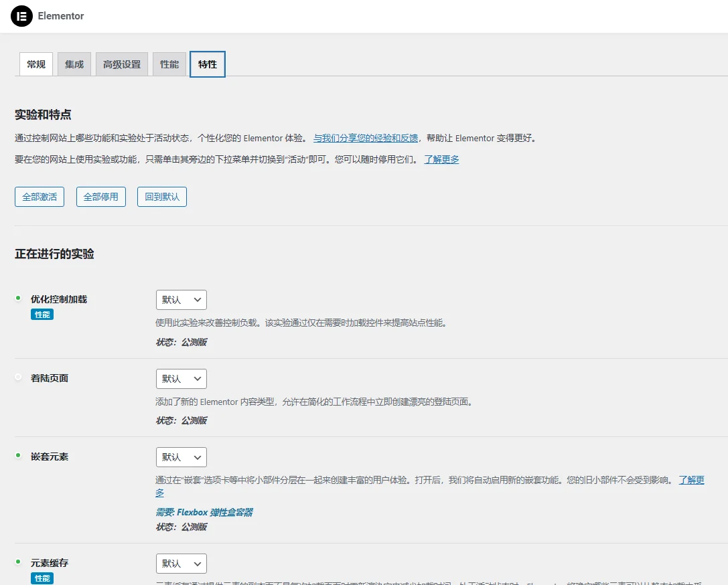Click 了解更多 in the 嵌套元素 description
The height and width of the screenshot is (585, 728).
[690, 479]
